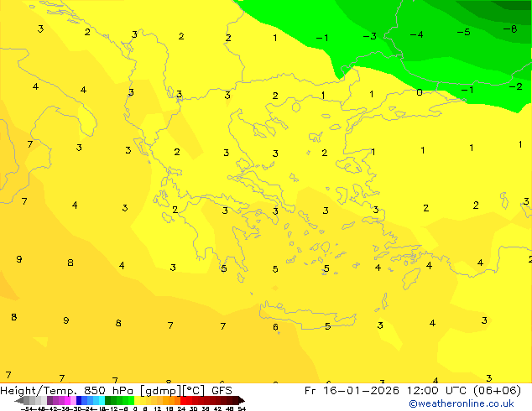
Task: Click the dark blue legend swatch
Action: click(x=79, y=400)
